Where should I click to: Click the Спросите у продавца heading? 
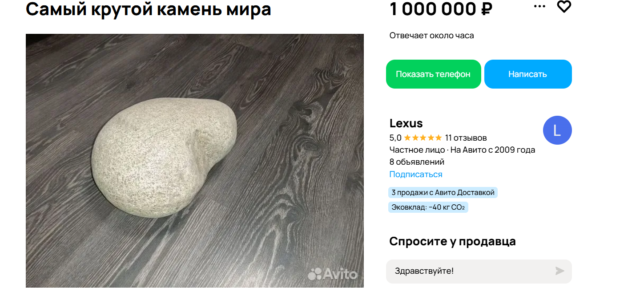[x=452, y=242]
